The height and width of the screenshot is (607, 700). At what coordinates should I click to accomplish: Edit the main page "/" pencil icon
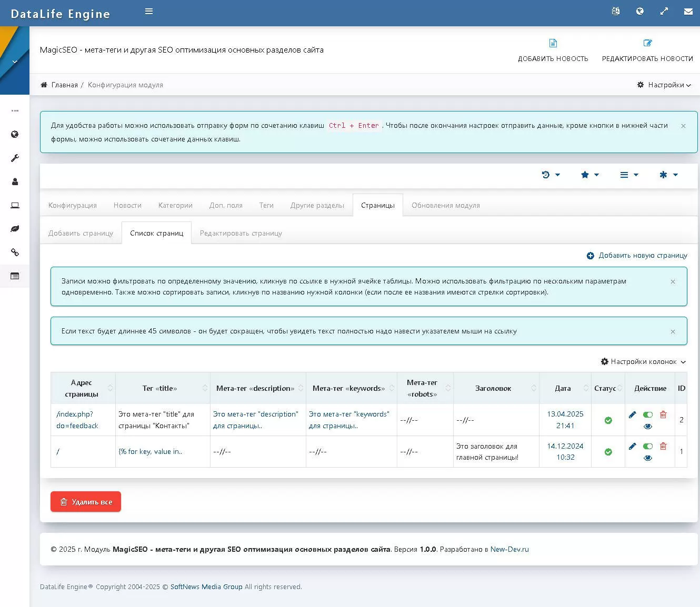pos(632,446)
